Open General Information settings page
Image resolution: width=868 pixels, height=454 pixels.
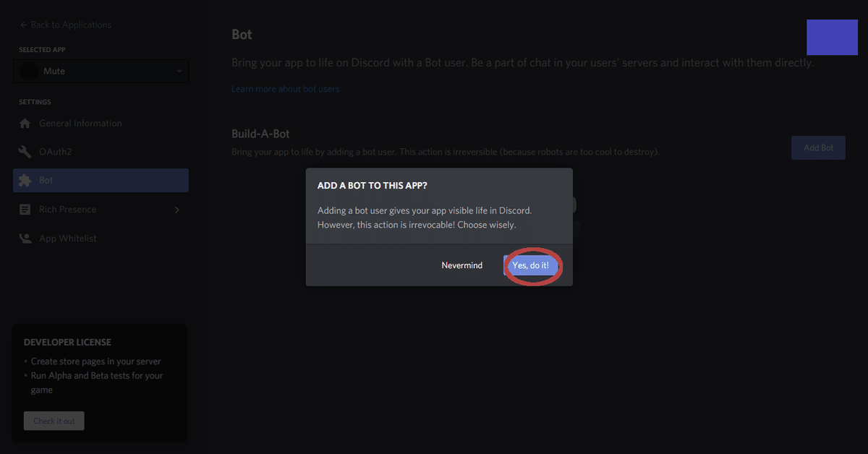point(80,124)
